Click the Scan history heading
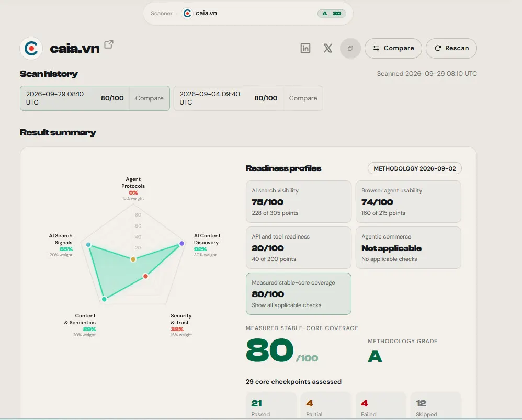 pos(49,74)
